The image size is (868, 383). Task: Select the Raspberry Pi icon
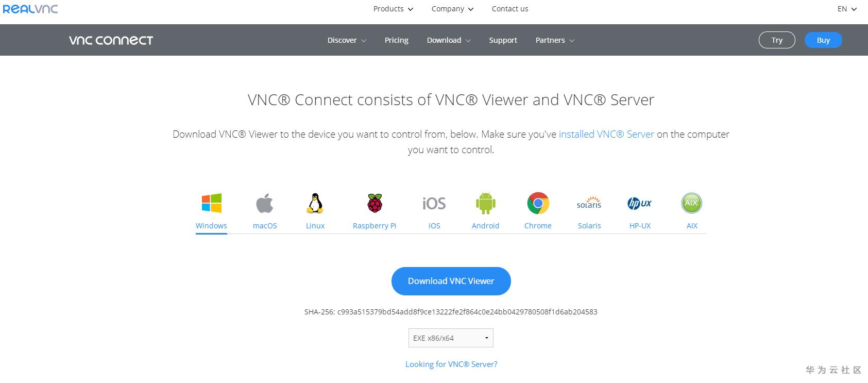click(375, 203)
